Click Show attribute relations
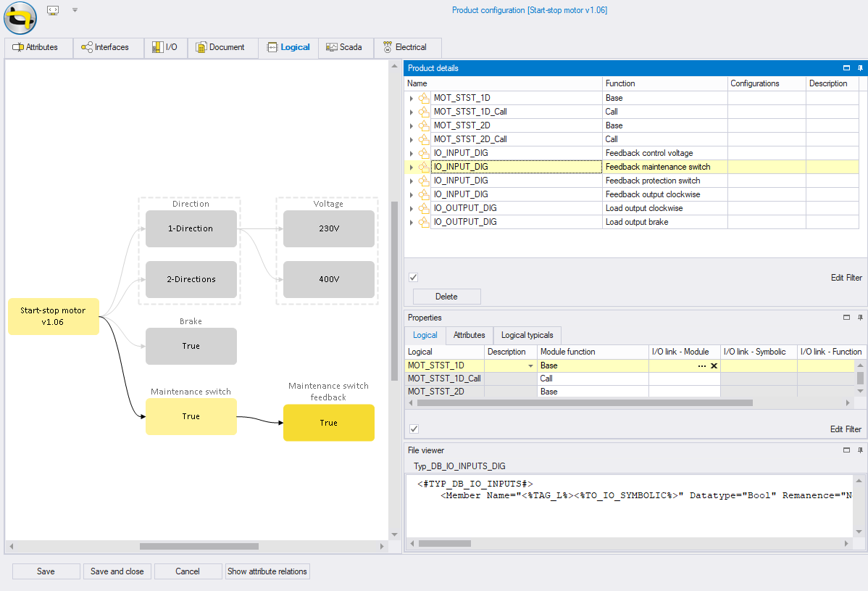Image resolution: width=868 pixels, height=591 pixels. click(x=267, y=571)
